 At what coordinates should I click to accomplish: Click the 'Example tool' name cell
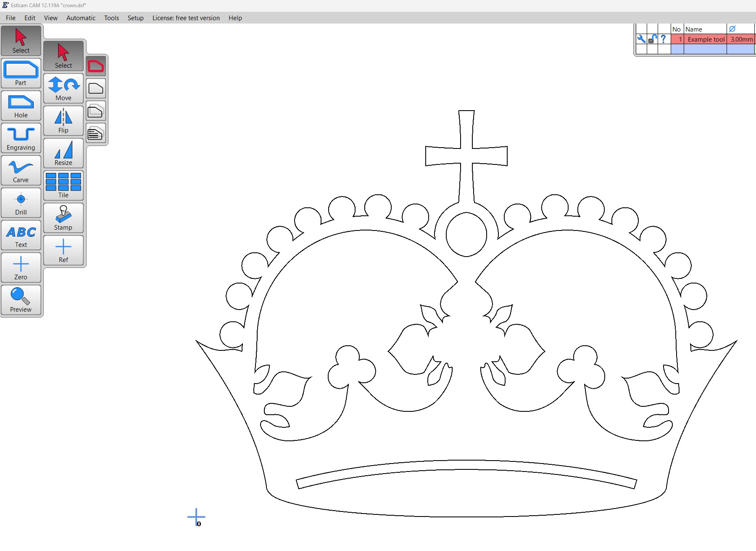[706, 39]
